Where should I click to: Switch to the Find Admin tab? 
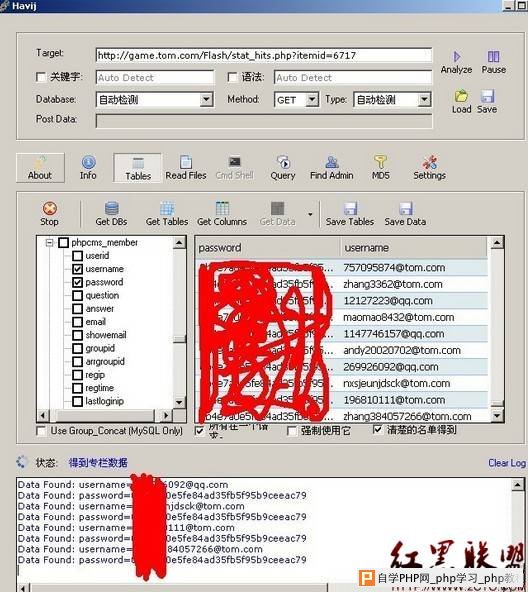(x=332, y=168)
